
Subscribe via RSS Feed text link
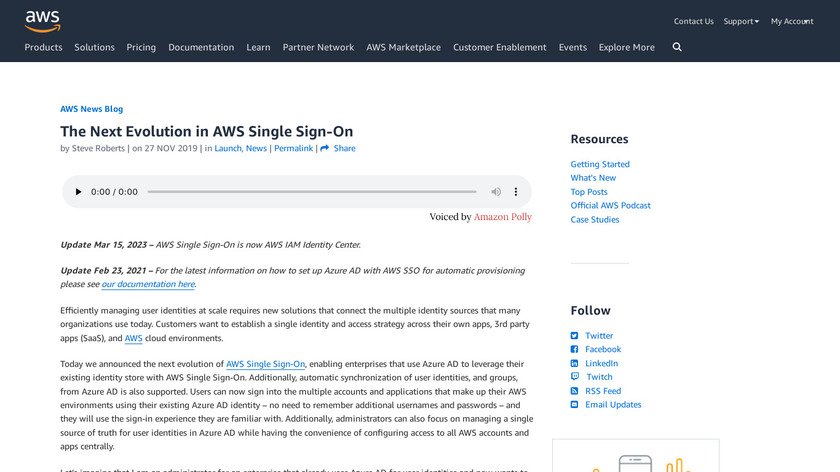click(x=603, y=391)
